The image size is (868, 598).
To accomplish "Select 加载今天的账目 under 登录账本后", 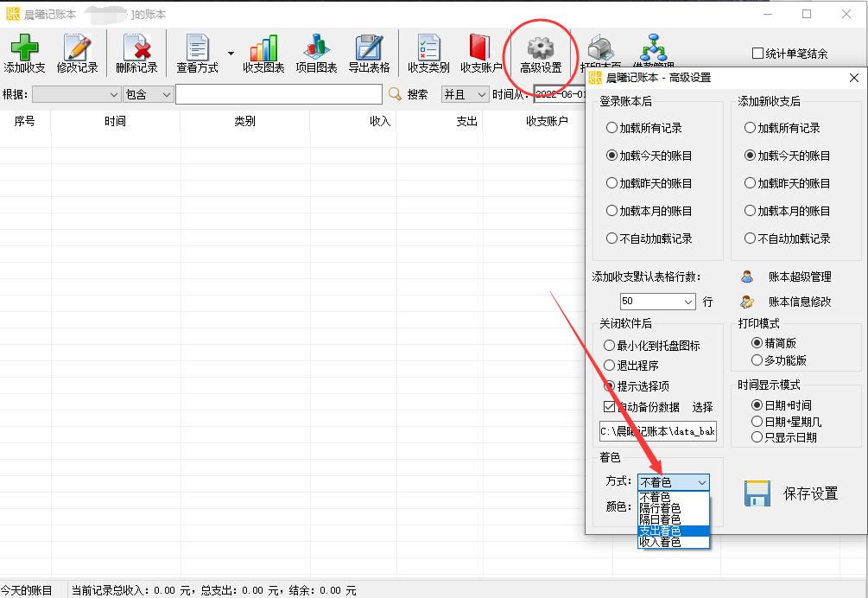I will [611, 156].
